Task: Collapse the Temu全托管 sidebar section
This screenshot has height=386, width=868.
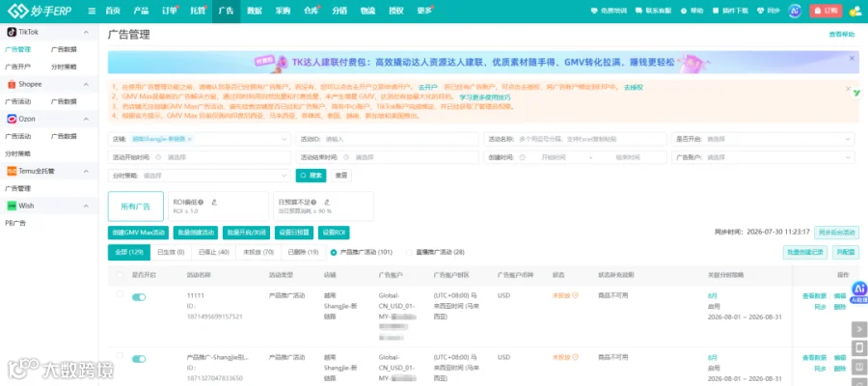Action: coord(86,171)
